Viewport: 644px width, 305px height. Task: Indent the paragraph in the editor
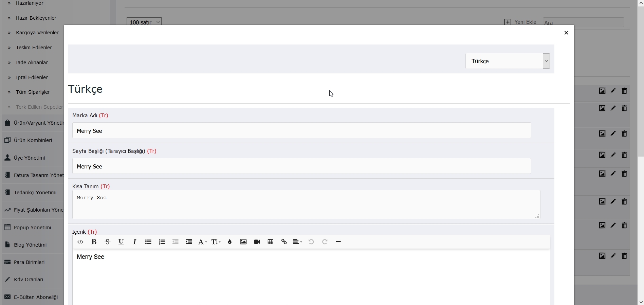(x=189, y=242)
